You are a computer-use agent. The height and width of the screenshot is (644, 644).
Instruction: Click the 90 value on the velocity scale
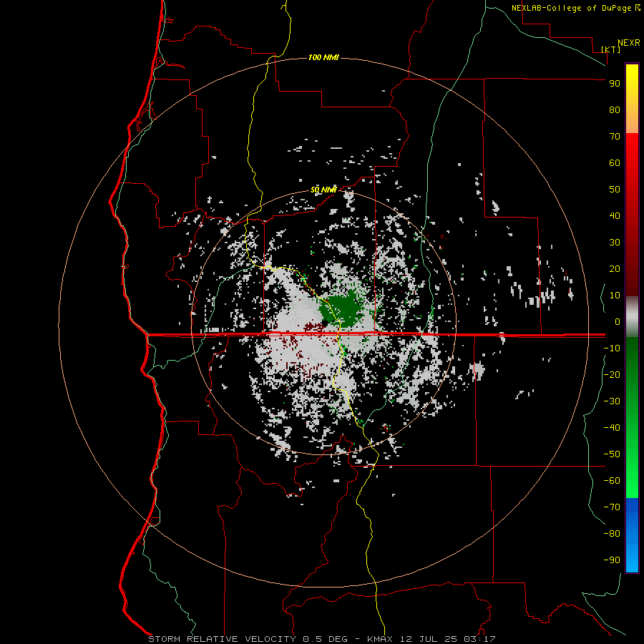point(615,84)
